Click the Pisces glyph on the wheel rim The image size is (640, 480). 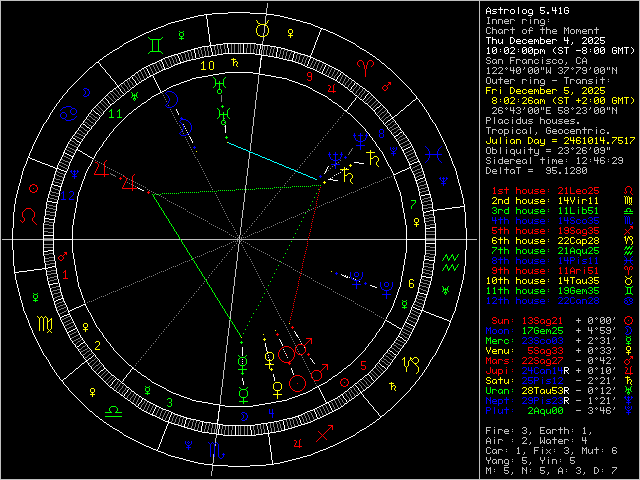pyautogui.click(x=433, y=153)
